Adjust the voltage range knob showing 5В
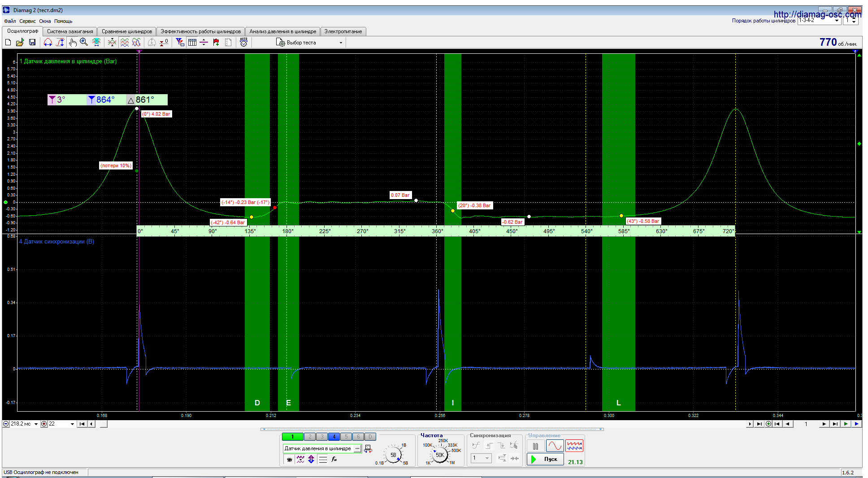 (393, 455)
